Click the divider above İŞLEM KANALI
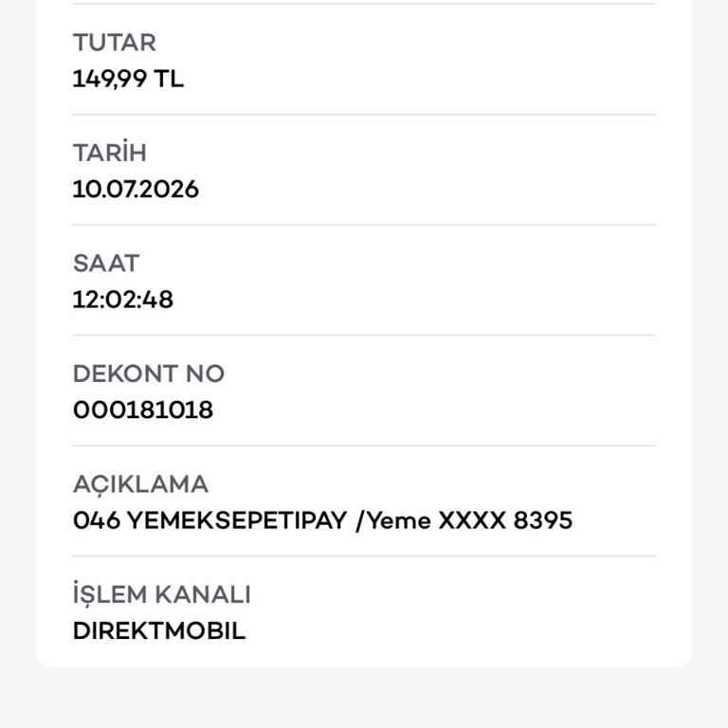This screenshot has height=728, width=728. tap(364, 555)
